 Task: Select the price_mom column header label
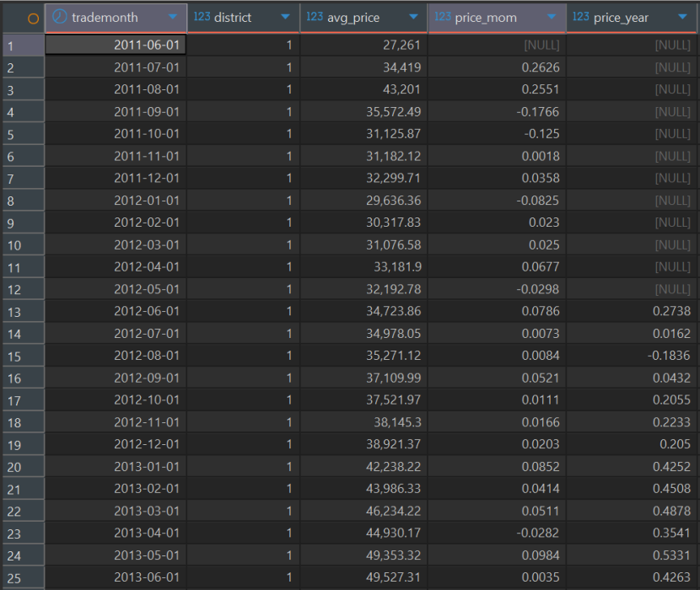click(486, 18)
